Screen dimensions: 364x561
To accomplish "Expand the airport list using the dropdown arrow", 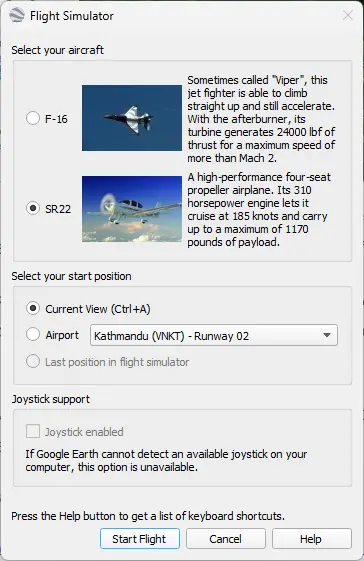I will [326, 335].
